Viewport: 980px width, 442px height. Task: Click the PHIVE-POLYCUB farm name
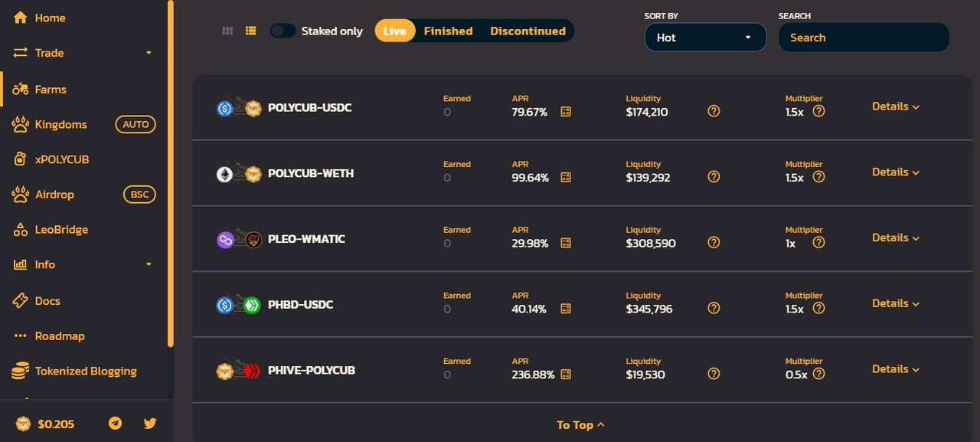[x=312, y=371]
